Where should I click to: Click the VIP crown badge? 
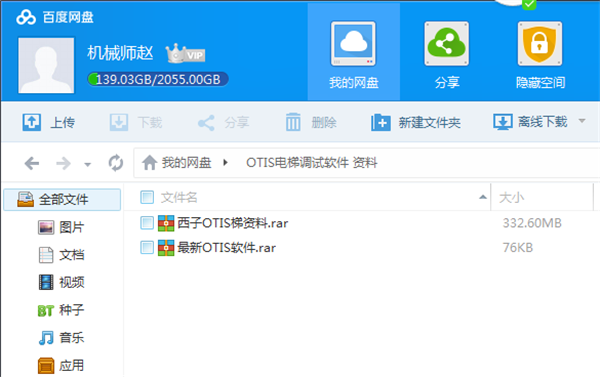click(x=186, y=54)
